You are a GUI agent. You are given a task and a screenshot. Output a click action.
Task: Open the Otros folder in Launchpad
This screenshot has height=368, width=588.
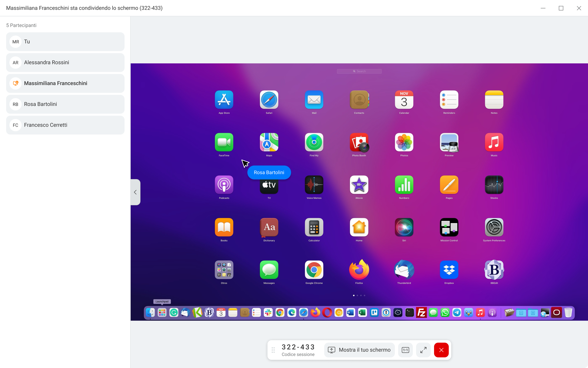(224, 270)
